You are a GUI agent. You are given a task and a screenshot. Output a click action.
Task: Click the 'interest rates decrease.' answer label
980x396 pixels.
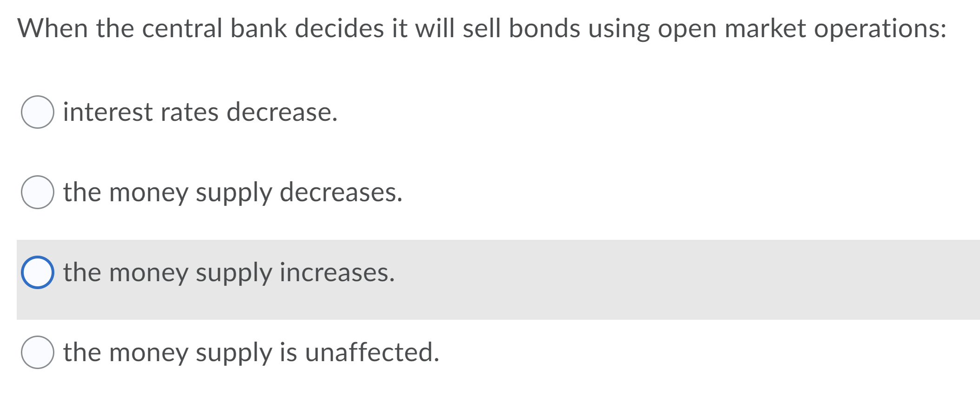click(200, 112)
